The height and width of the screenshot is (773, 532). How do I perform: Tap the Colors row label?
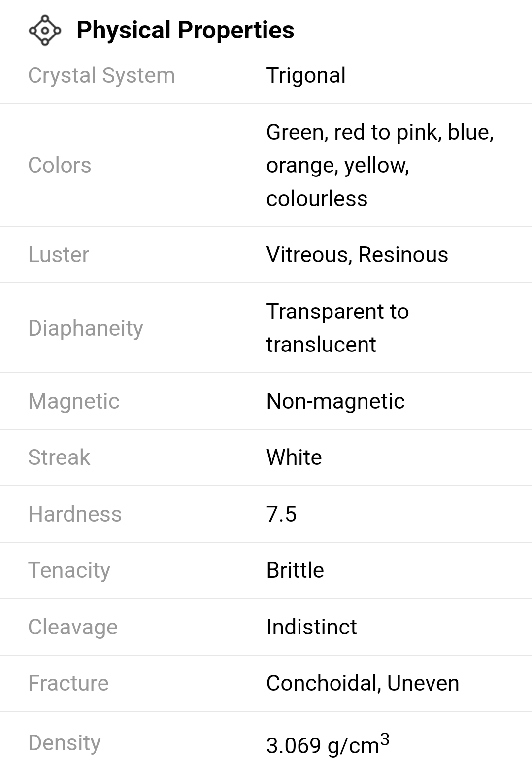pyautogui.click(x=60, y=165)
